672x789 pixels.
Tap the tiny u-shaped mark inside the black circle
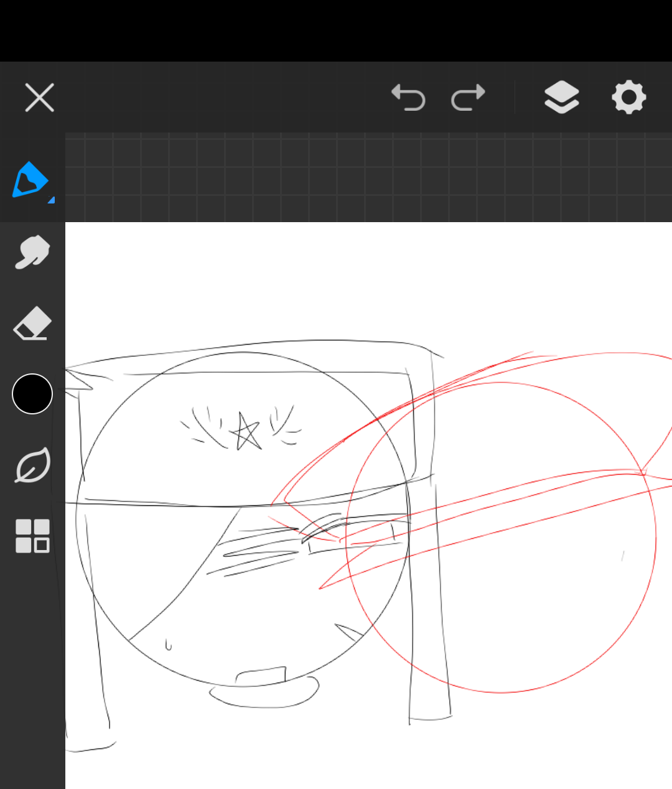(168, 645)
